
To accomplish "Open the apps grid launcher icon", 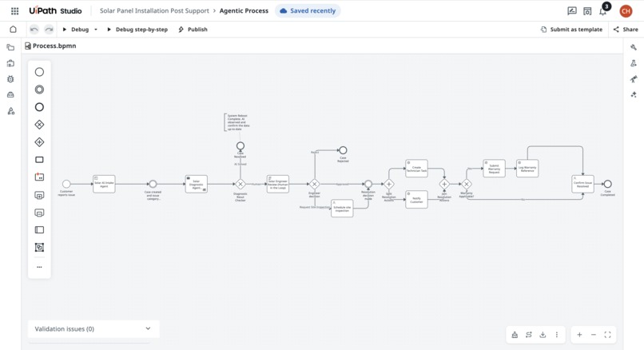I will click(15, 11).
